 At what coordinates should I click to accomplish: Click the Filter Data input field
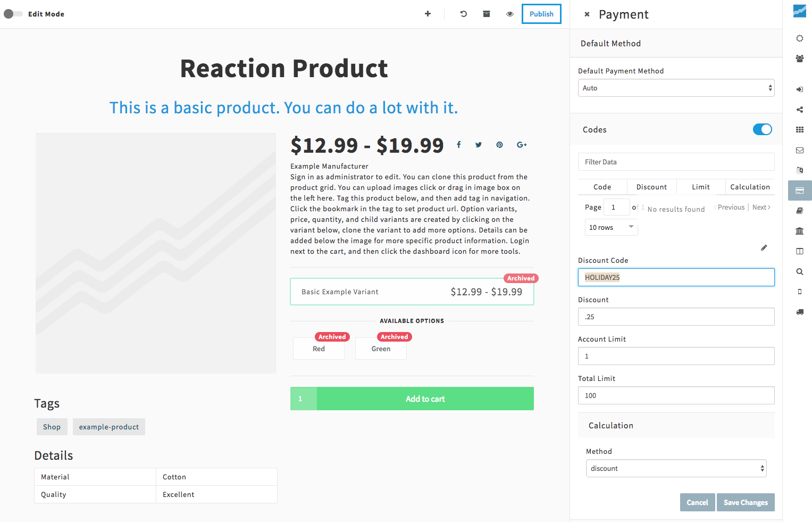[676, 162]
